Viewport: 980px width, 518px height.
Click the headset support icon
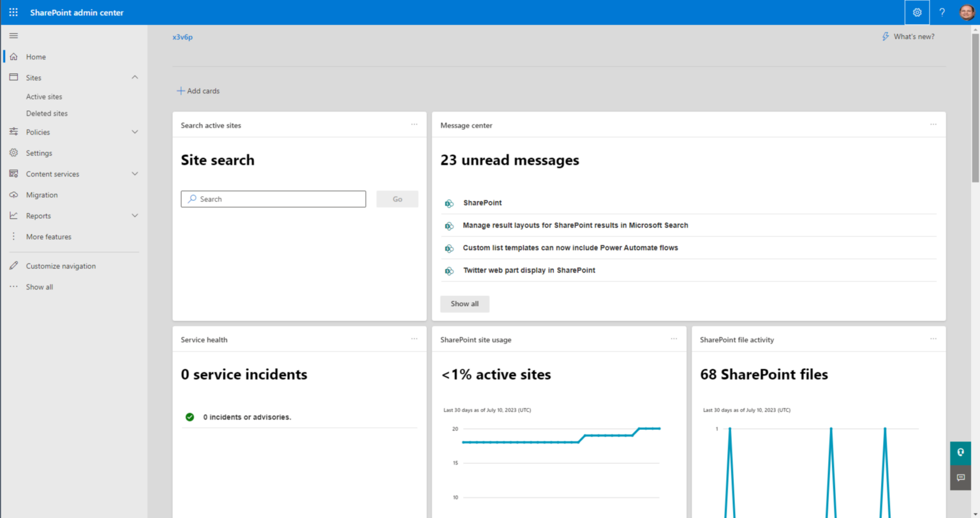[x=960, y=452]
